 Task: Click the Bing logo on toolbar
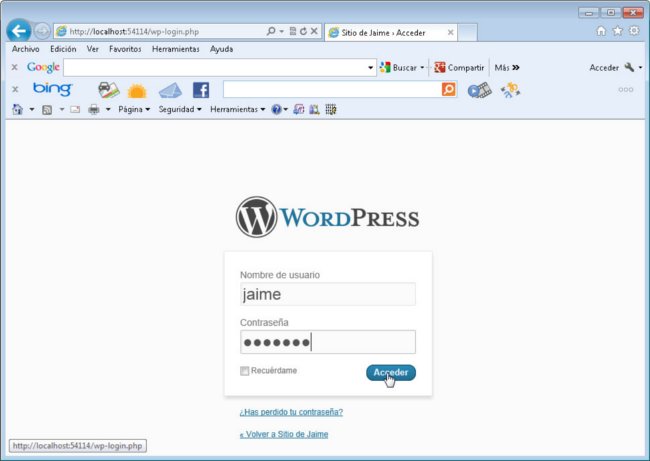pyautogui.click(x=52, y=89)
